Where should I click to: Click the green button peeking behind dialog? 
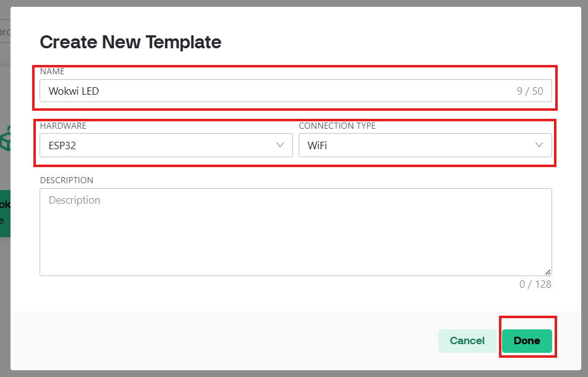tap(5, 213)
